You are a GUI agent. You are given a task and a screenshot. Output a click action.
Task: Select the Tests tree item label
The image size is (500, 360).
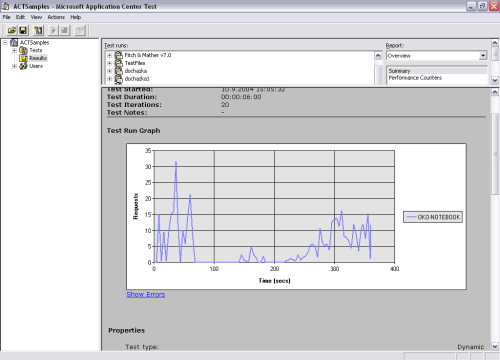point(36,50)
